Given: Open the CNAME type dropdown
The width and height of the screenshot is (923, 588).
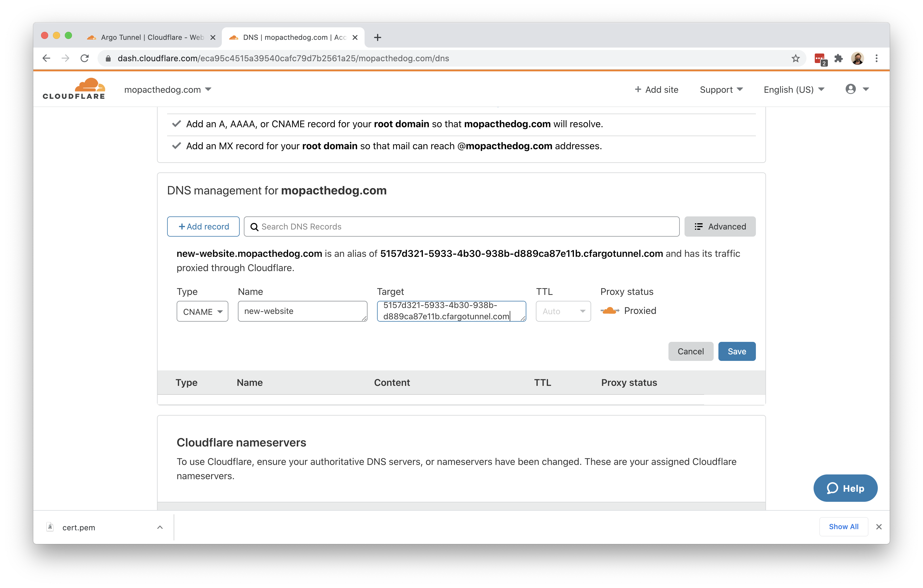Looking at the screenshot, I should pyautogui.click(x=202, y=311).
